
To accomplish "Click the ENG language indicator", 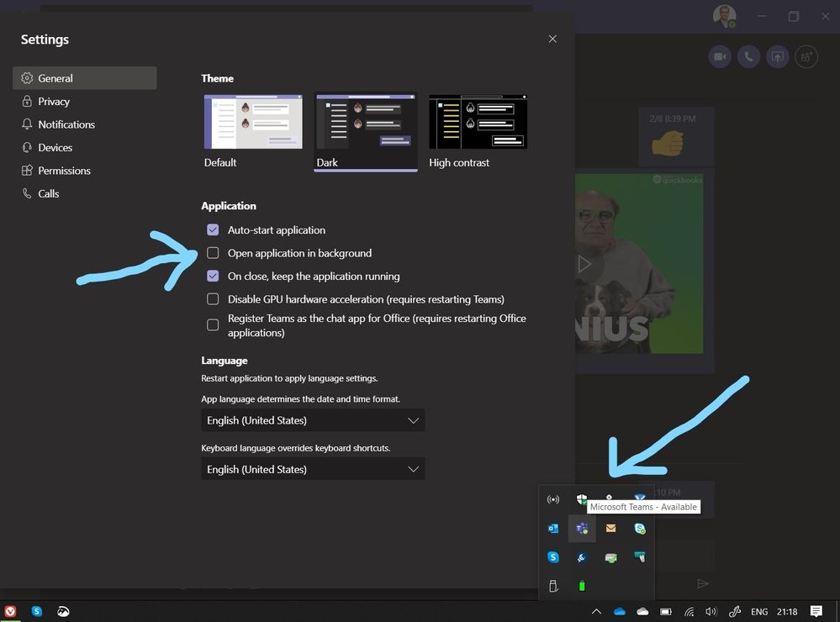I will tap(759, 611).
